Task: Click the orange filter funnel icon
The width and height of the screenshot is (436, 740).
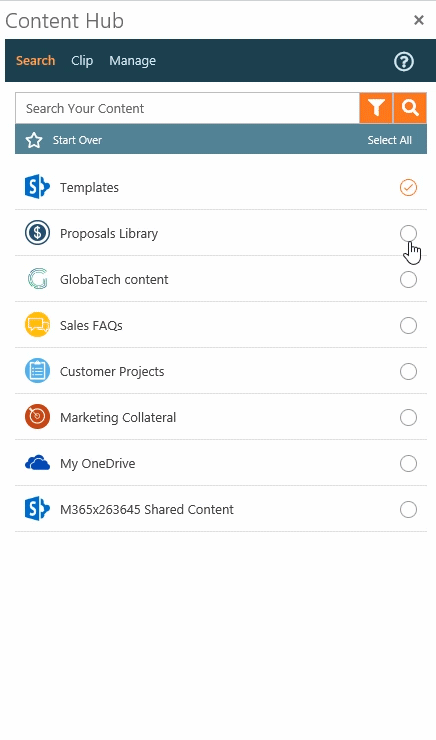Action: (x=376, y=108)
